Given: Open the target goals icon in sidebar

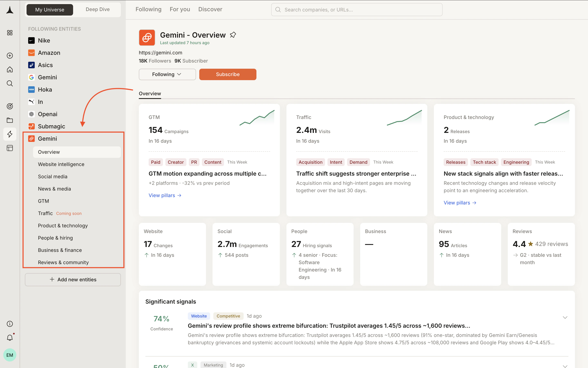Looking at the screenshot, I should 10,106.
